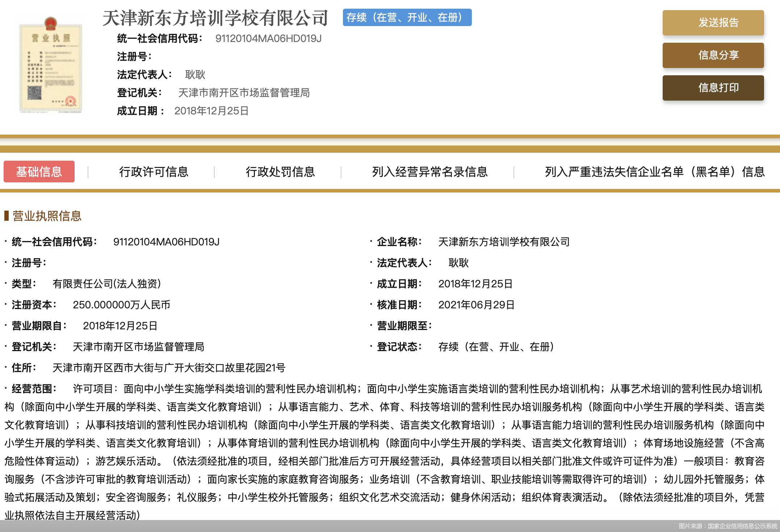Click 登记状态 value 存续（在营、开业、在册）
Image resolution: width=780 pixels, height=532 pixels.
(x=496, y=347)
